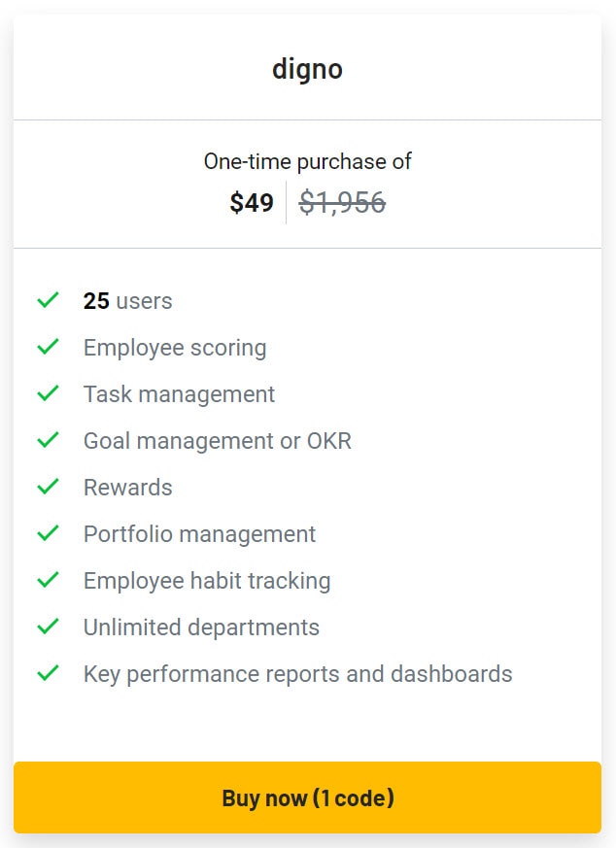The height and width of the screenshot is (848, 616).
Task: Click the Key performance reports and dashboards text
Action: point(298,673)
